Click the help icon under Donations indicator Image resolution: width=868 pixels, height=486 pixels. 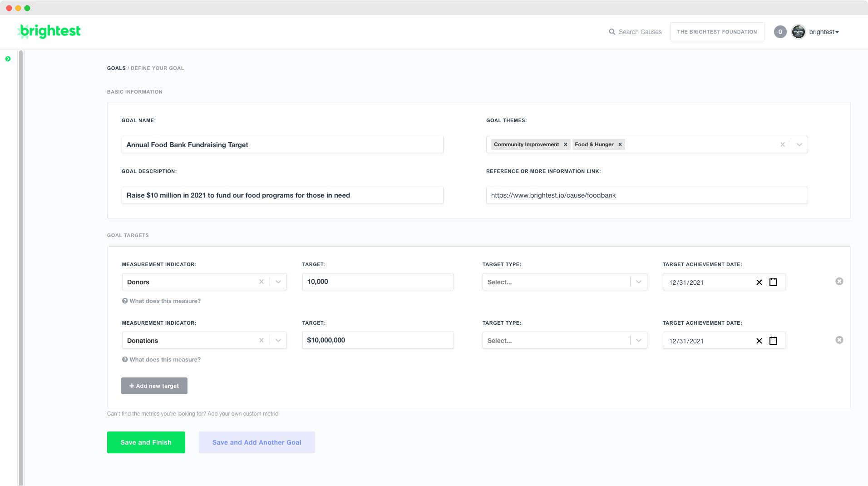pos(125,359)
